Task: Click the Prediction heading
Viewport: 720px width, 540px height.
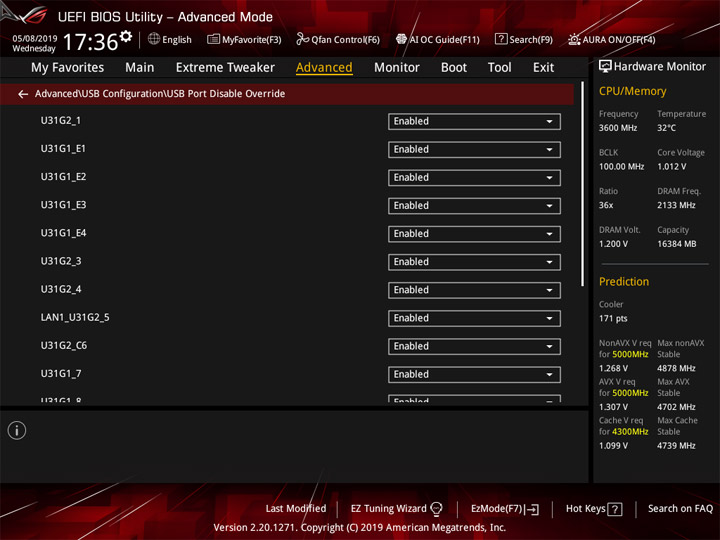Action: pyautogui.click(x=624, y=281)
